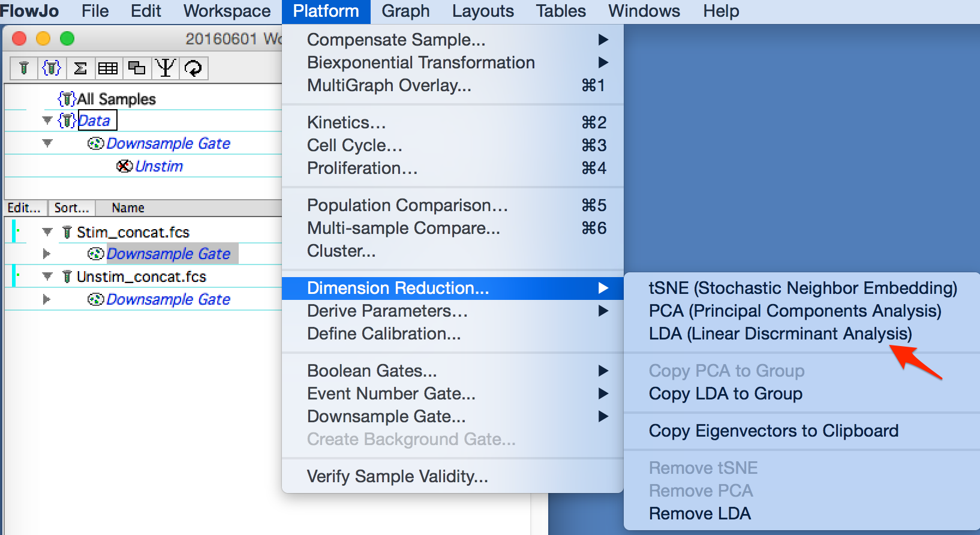The width and height of the screenshot is (980, 535).
Task: Choose Remove LDA submenu item
Action: tap(802, 513)
